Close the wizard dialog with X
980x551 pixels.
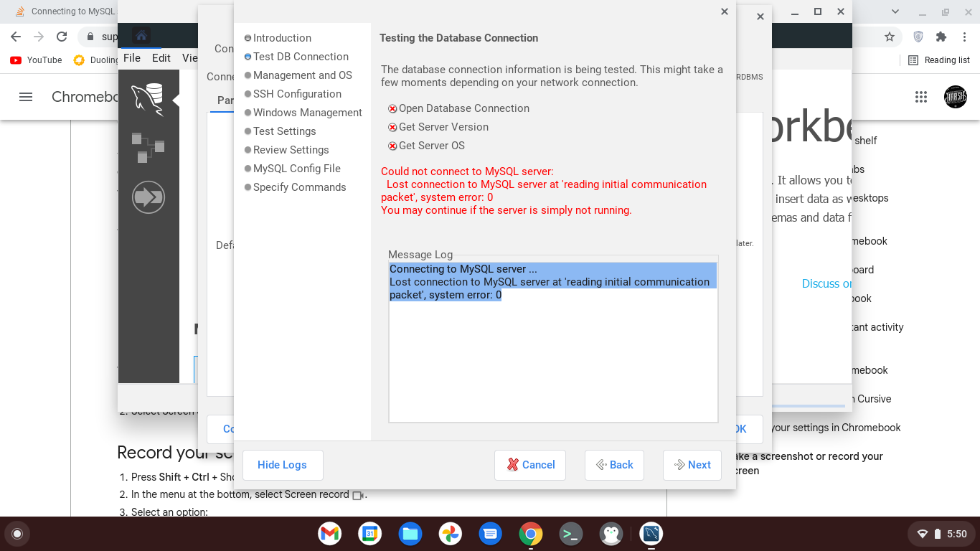[725, 11]
